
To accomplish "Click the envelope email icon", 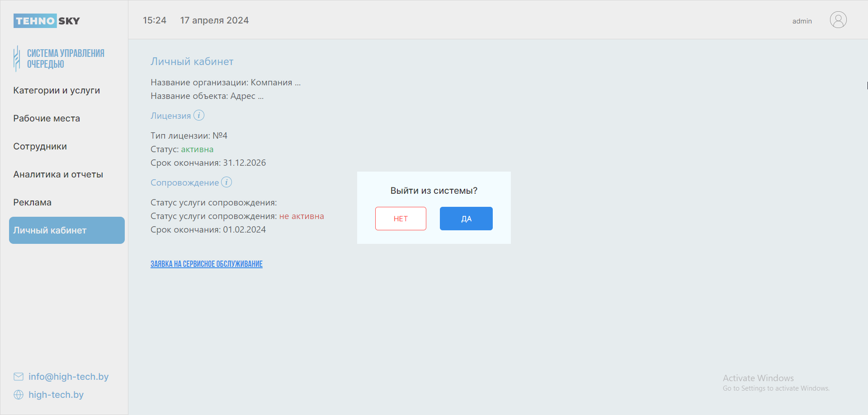I will click(19, 377).
